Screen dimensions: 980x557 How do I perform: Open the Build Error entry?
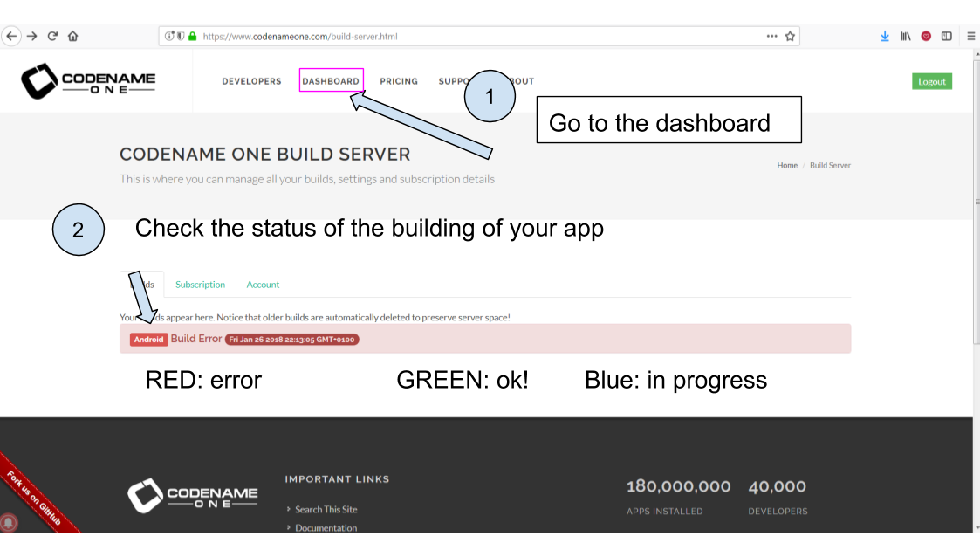coord(196,339)
